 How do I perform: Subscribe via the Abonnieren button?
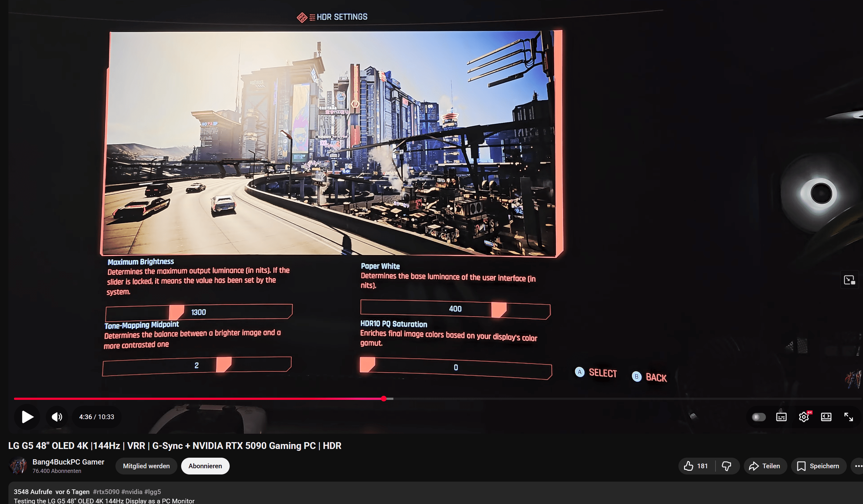tap(205, 466)
